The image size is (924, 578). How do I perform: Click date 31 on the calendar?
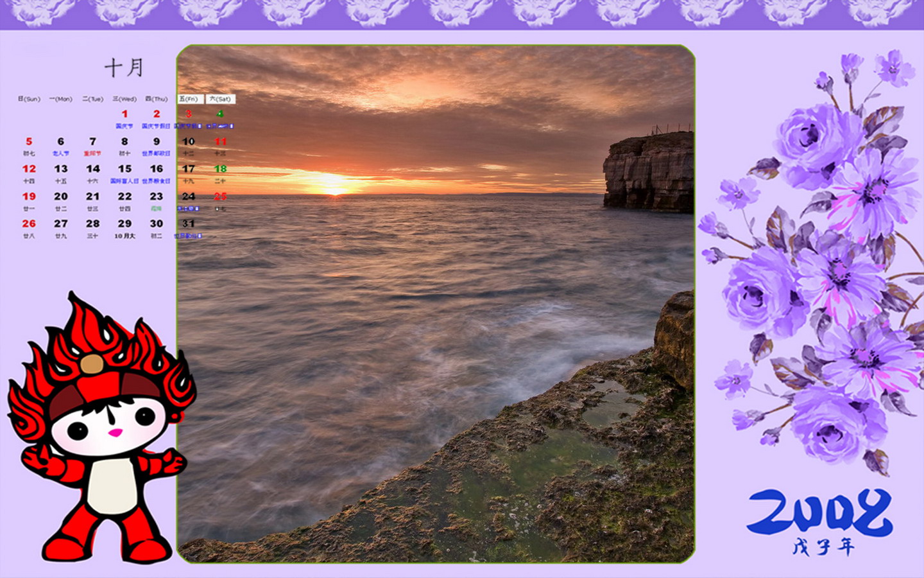188,223
